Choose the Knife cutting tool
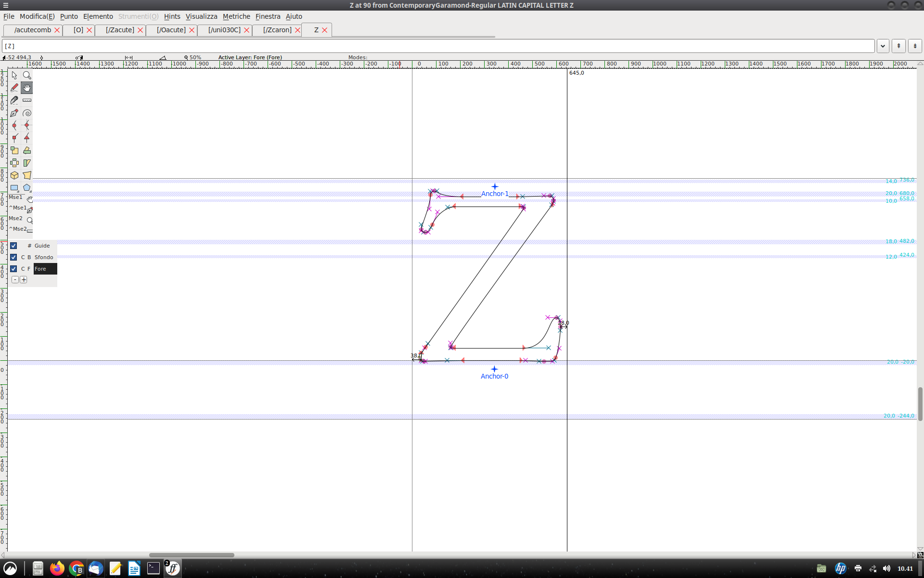Viewport: 924px width, 578px height. (14, 100)
